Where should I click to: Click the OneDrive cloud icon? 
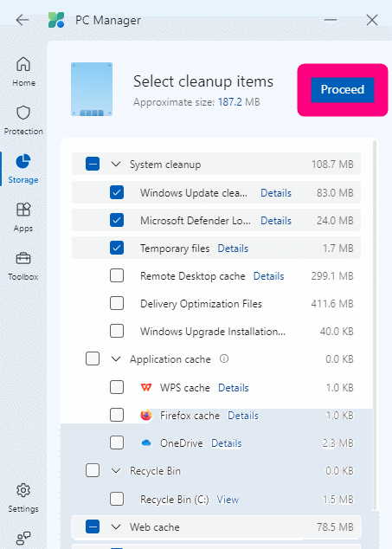146,443
